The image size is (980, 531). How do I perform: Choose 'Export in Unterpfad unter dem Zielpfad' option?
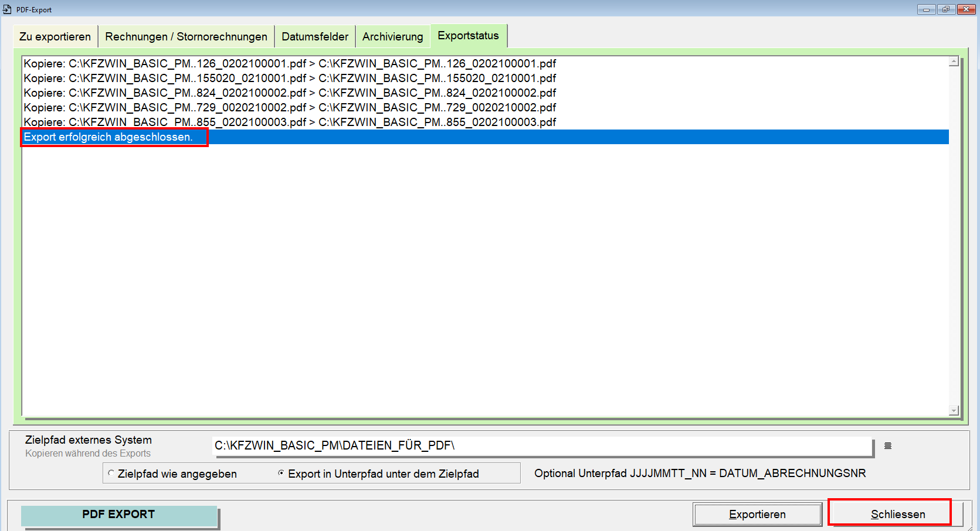pos(378,474)
